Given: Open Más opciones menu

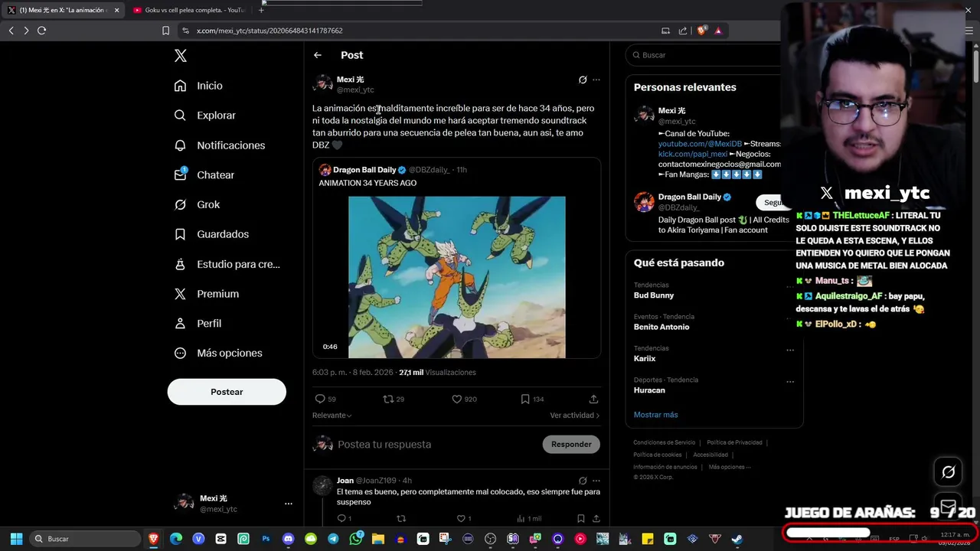Looking at the screenshot, I should click(x=218, y=353).
